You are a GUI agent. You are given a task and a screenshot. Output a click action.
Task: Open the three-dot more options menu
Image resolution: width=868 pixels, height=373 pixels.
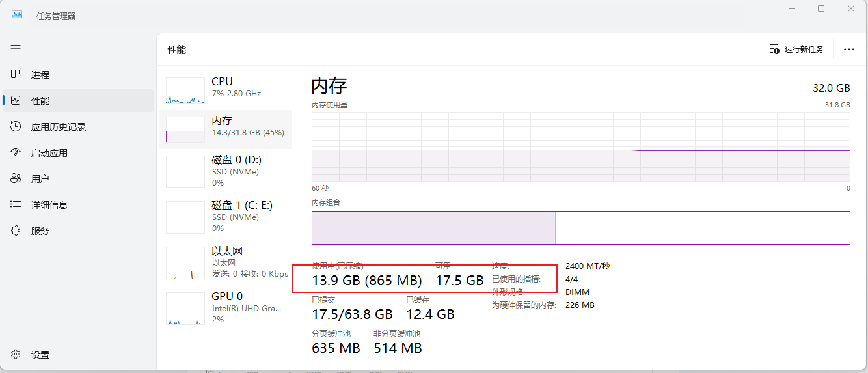[x=848, y=49]
